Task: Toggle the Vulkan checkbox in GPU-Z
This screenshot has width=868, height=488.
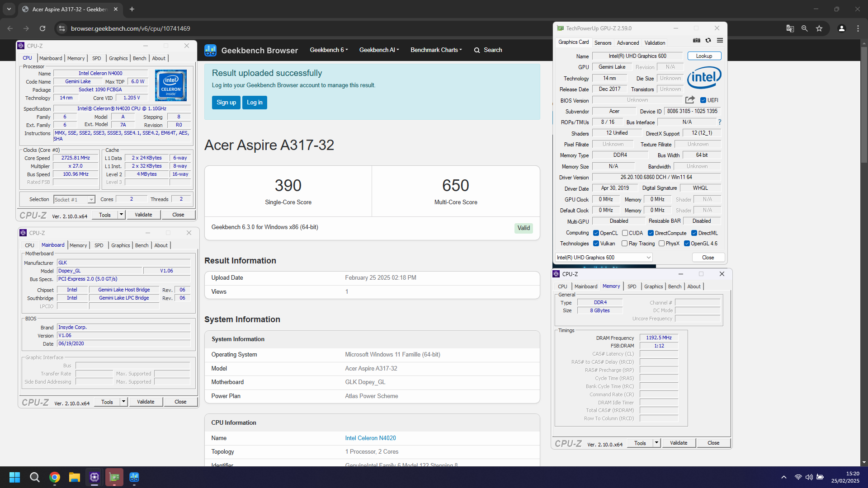Action: 596,244
